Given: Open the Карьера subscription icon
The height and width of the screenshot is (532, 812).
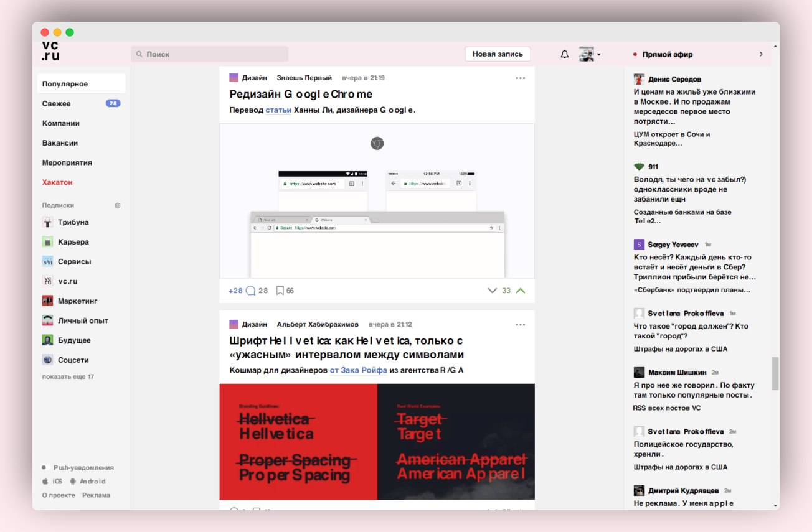Looking at the screenshot, I should point(47,241).
